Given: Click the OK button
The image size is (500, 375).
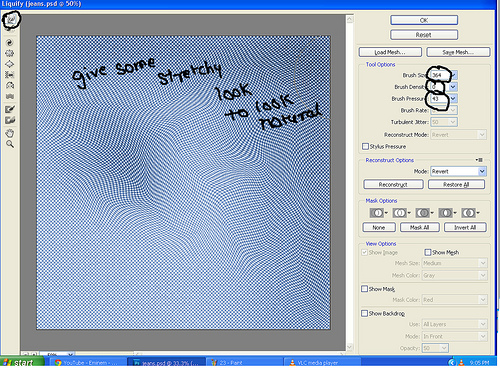Looking at the screenshot, I should 424,20.
